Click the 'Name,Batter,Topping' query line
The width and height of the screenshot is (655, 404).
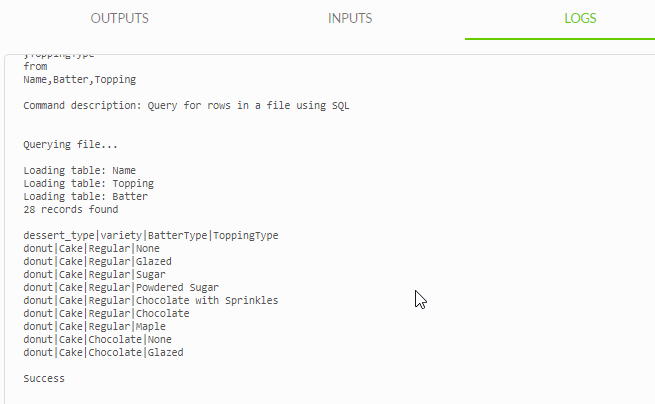tap(80, 79)
